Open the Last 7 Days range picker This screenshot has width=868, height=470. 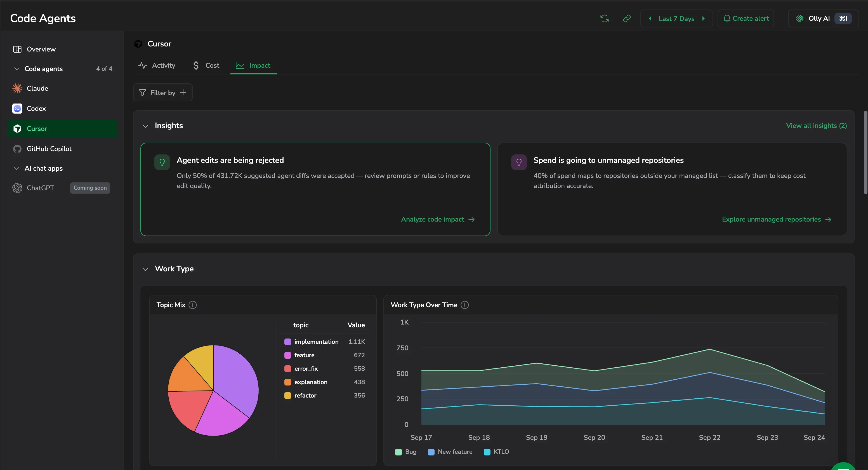click(x=677, y=18)
